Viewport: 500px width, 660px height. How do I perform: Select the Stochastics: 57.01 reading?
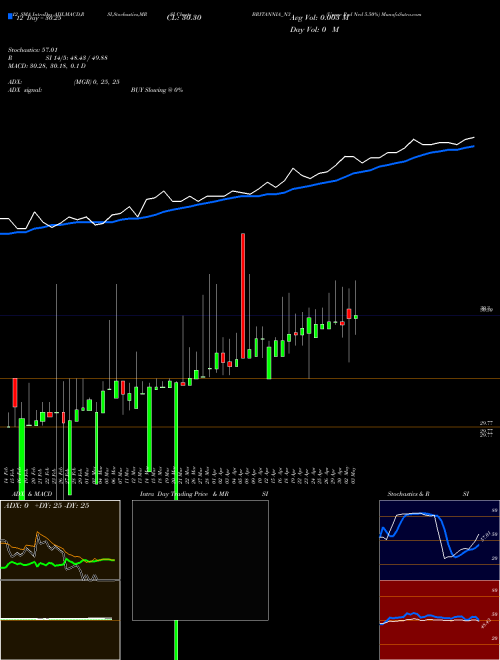tap(33, 50)
